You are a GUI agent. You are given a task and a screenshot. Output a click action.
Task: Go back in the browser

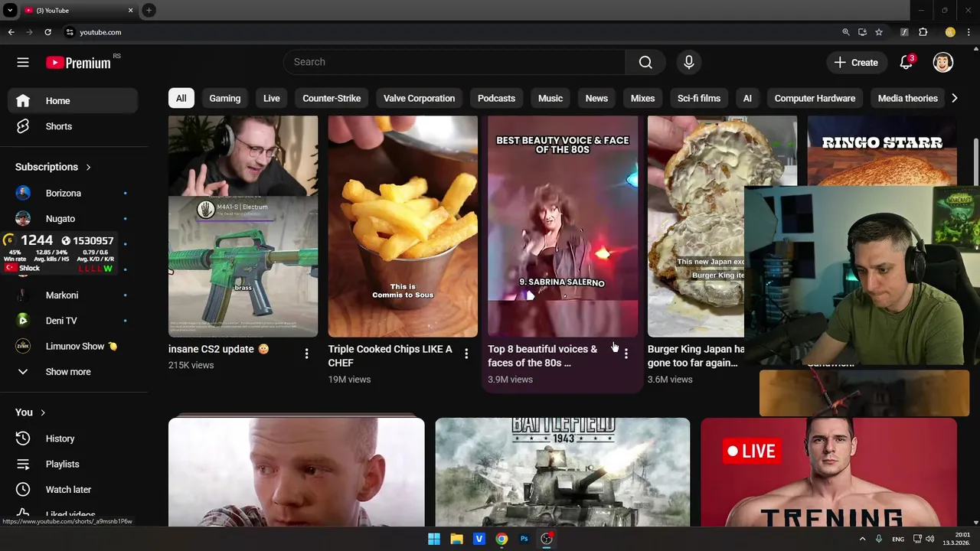pyautogui.click(x=11, y=32)
